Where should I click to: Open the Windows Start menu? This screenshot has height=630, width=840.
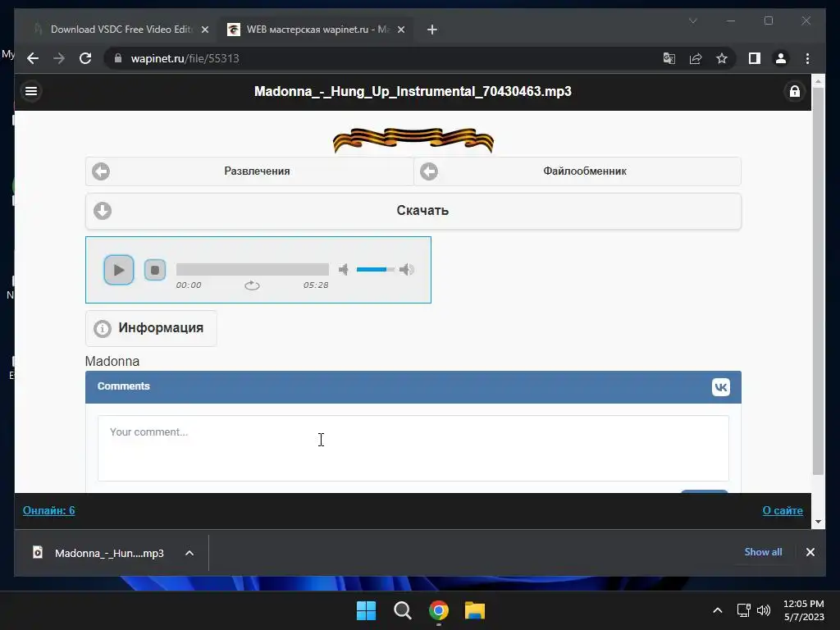367,610
